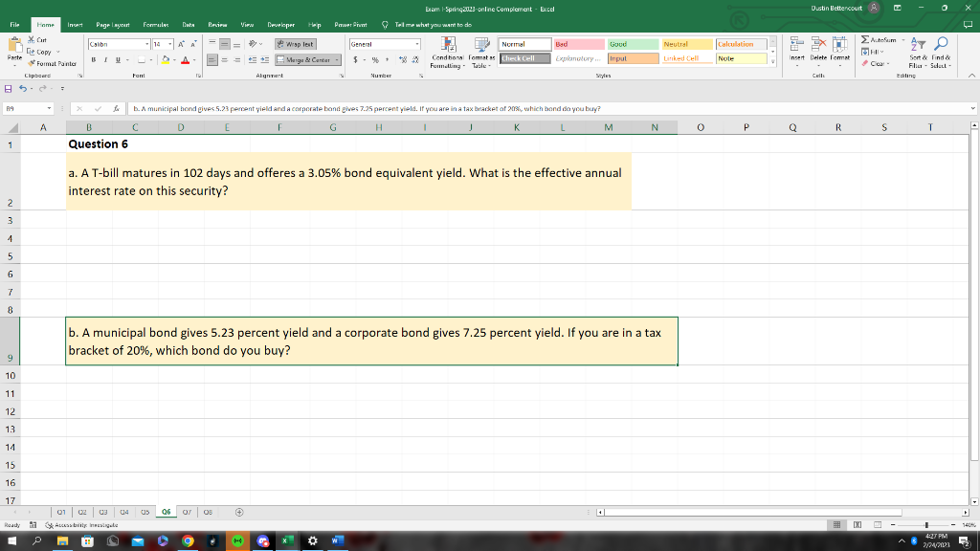The image size is (980, 551).
Task: Switch to Normal view
Action: pyautogui.click(x=836, y=525)
